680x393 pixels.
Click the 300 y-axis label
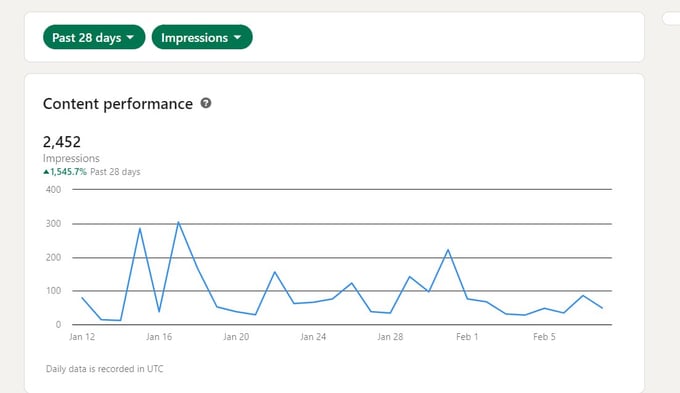point(53,224)
